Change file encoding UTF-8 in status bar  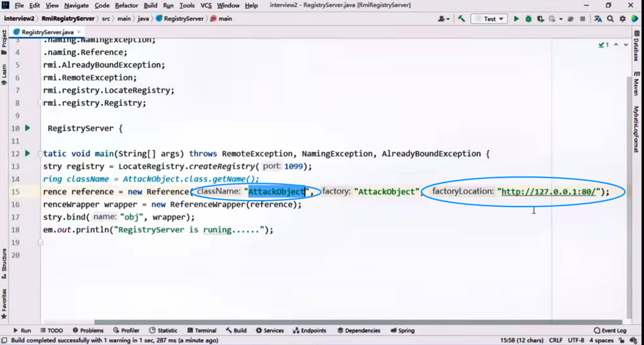click(576, 341)
